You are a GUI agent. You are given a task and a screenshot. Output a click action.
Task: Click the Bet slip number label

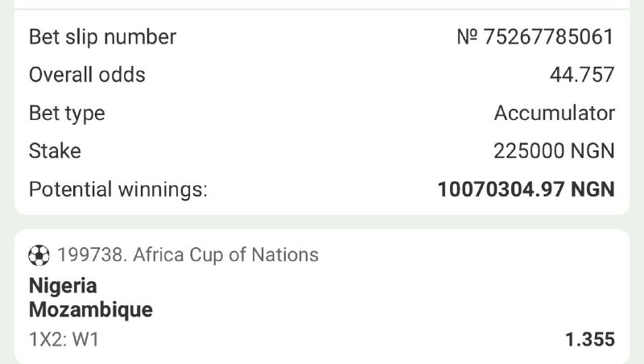coord(102,37)
